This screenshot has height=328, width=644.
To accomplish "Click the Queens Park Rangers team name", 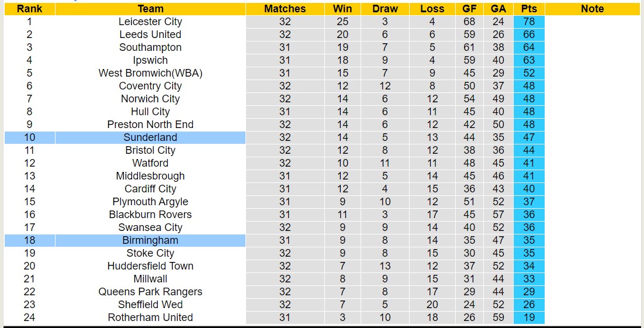I will pyautogui.click(x=150, y=292).
